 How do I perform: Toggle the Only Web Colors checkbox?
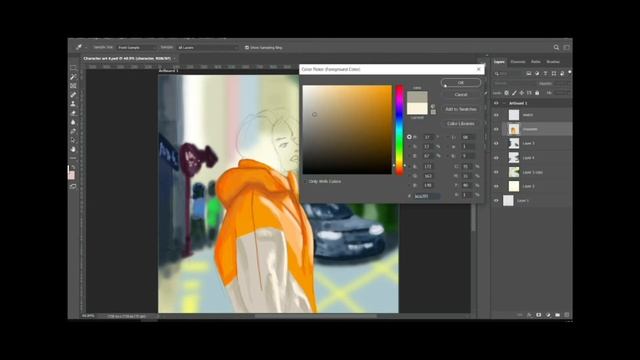pyautogui.click(x=305, y=181)
